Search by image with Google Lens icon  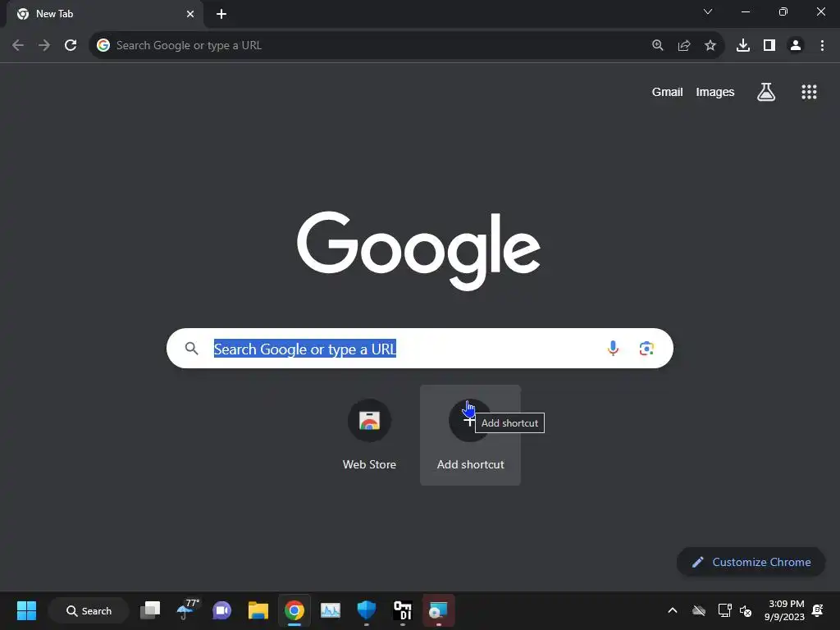tap(646, 348)
